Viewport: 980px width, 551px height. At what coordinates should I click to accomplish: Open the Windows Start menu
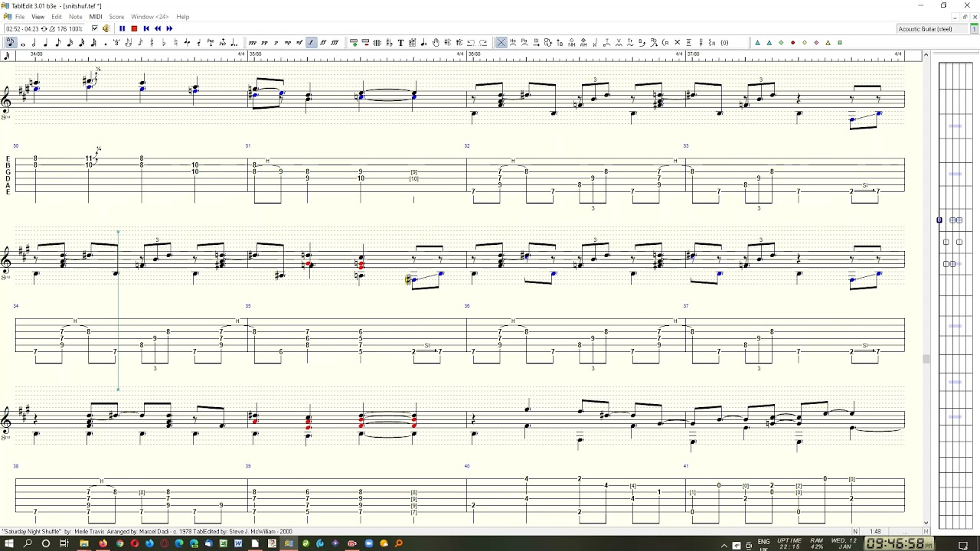(x=9, y=543)
